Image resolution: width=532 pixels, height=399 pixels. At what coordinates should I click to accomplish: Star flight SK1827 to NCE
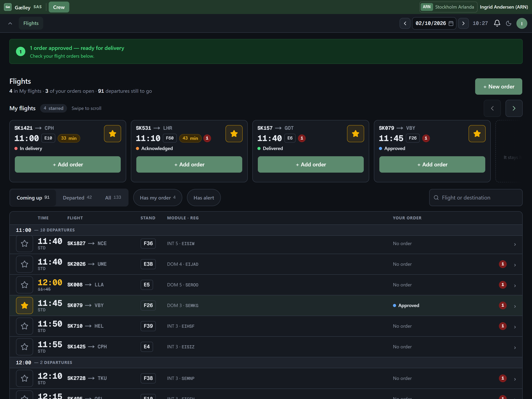[25, 244]
